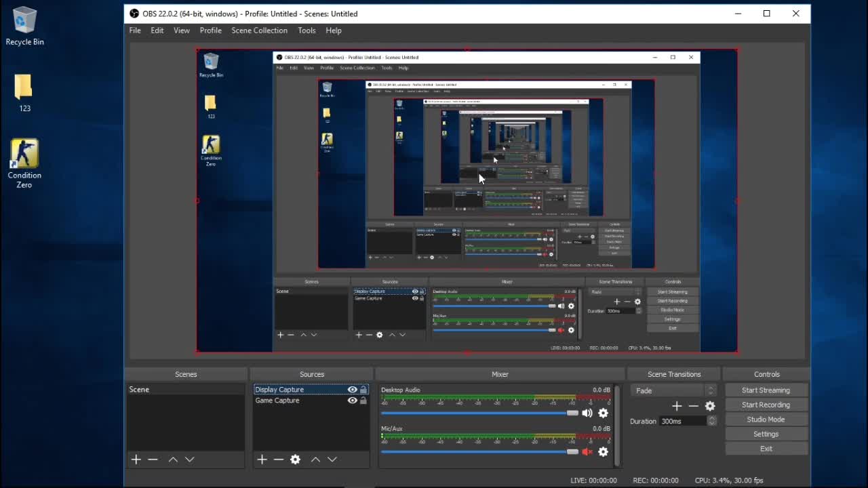Select the 123 folder on desktop
The width and height of the screenshot is (868, 488).
tap(24, 93)
